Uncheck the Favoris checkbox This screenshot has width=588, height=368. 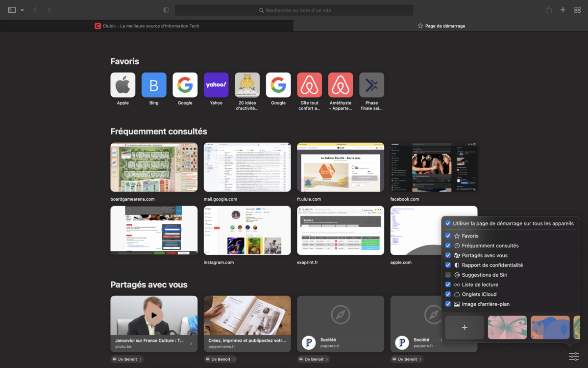click(448, 236)
